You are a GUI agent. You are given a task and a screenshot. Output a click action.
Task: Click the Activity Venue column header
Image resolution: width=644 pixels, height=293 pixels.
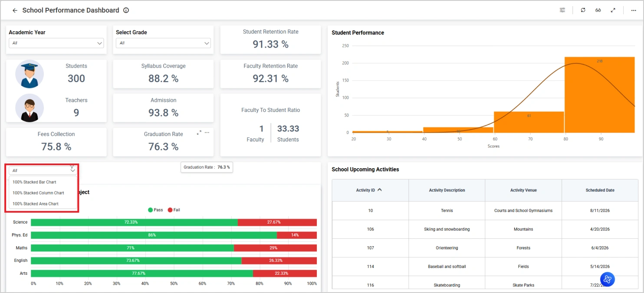[x=523, y=190]
